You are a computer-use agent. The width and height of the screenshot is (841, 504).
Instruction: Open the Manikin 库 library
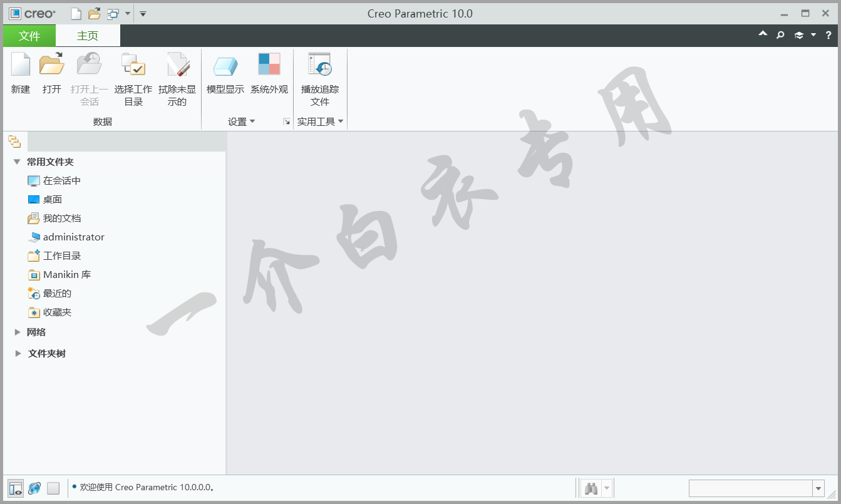click(59, 275)
